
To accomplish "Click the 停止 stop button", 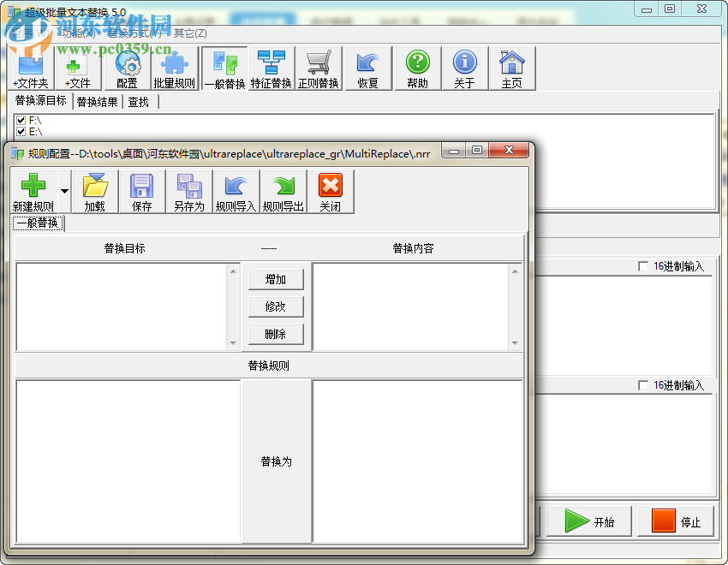I will coord(677,520).
